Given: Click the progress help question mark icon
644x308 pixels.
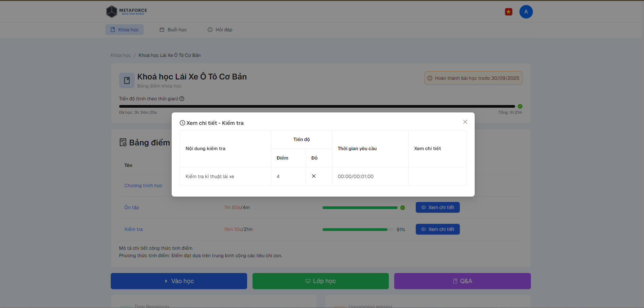Looking at the screenshot, I should [182, 99].
